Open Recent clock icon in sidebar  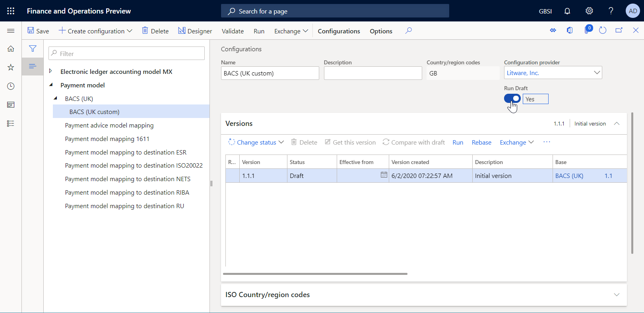[x=11, y=86]
